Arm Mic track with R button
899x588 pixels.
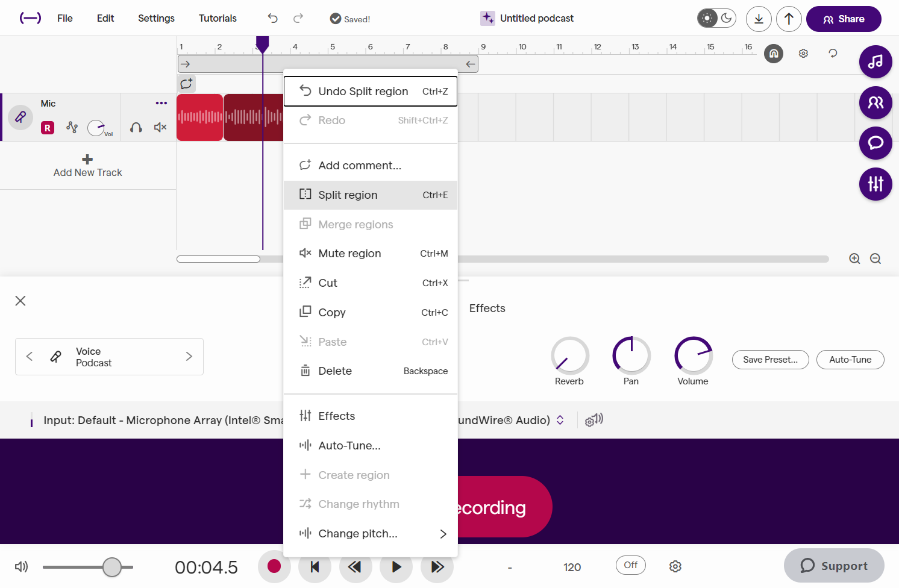(x=48, y=128)
